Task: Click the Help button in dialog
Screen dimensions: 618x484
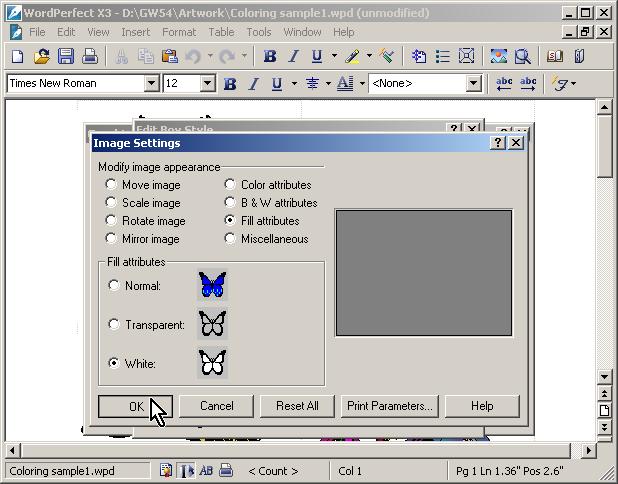Action: tap(482, 406)
